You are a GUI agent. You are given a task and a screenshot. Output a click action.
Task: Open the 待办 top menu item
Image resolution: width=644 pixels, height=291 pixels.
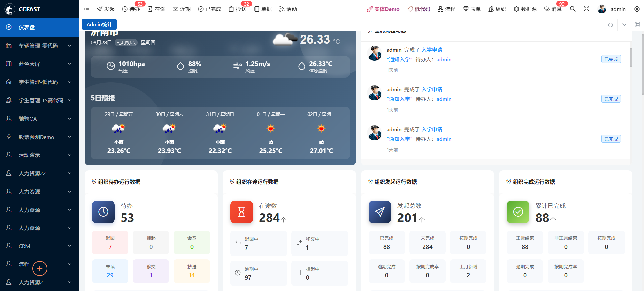click(x=131, y=9)
